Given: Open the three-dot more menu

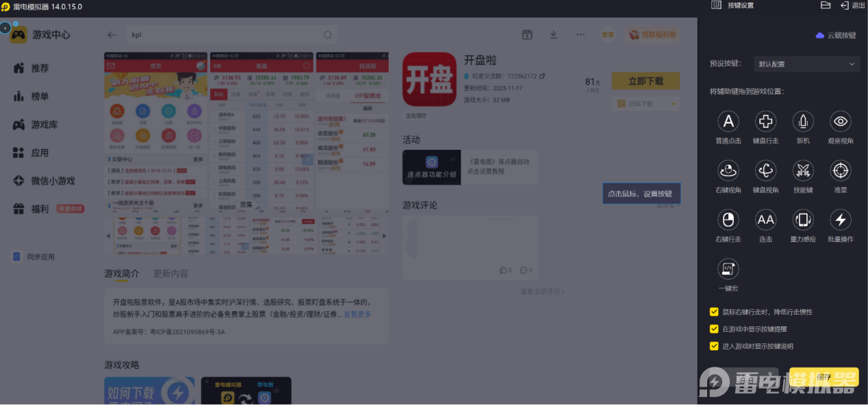Looking at the screenshot, I should point(580,35).
